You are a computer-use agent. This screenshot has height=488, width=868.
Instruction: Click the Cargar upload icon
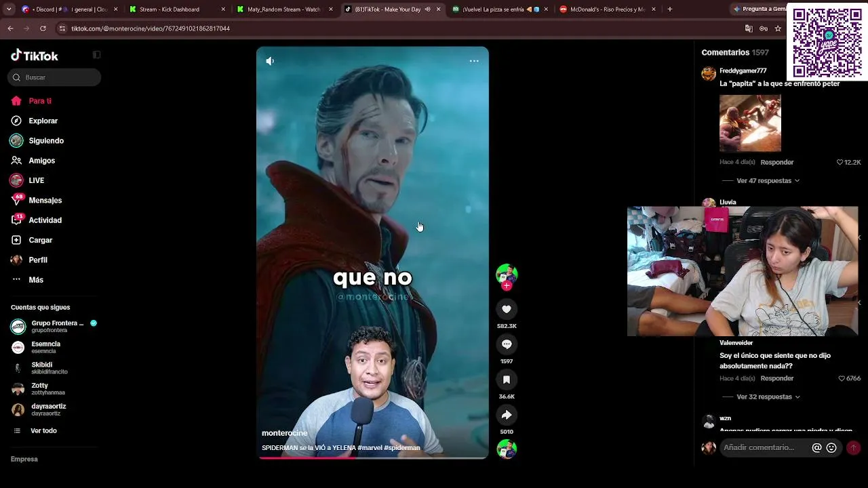coord(16,240)
